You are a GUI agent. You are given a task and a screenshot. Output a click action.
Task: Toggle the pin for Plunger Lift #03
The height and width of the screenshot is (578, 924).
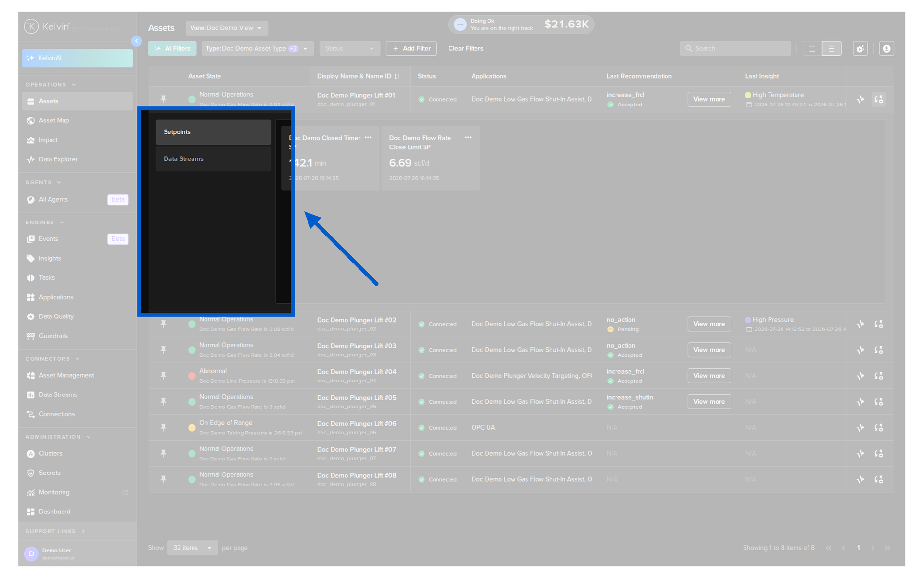point(164,350)
